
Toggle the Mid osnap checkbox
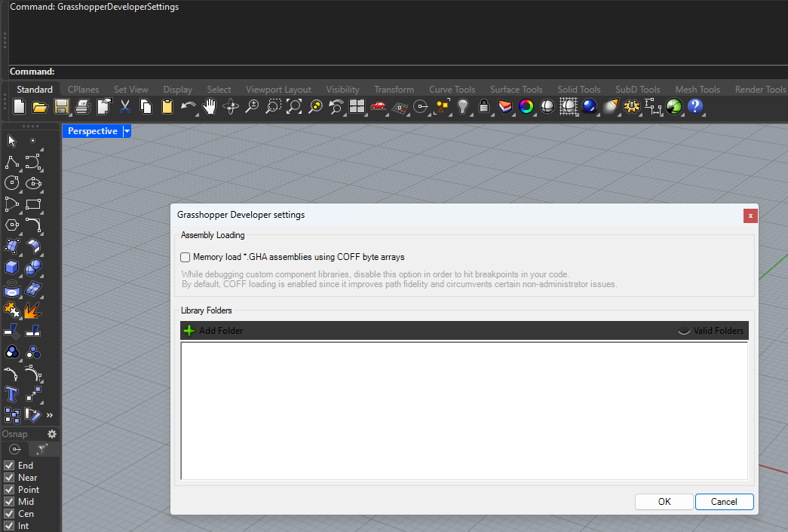pos(9,501)
